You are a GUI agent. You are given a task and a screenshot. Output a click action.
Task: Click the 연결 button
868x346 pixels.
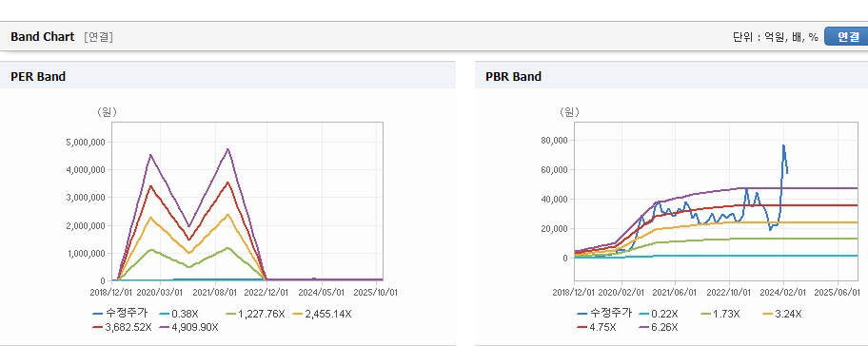pos(847,36)
